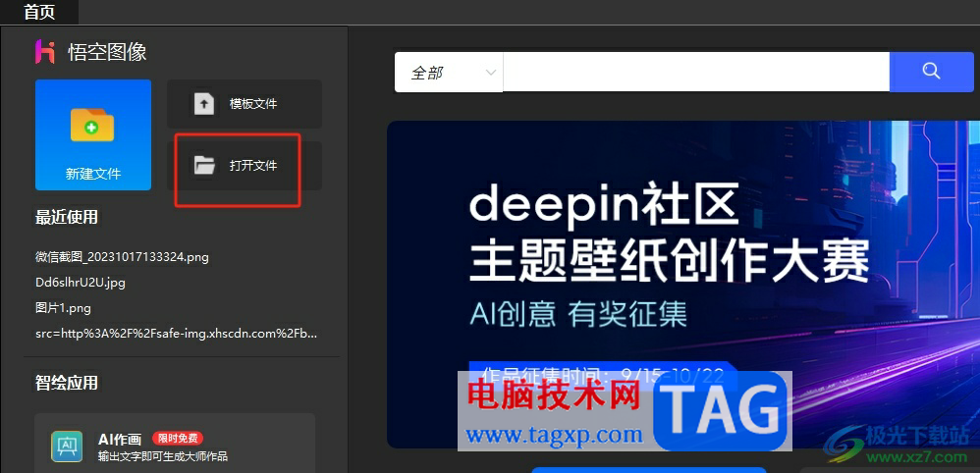Viewport: 980px width, 473px height.
Task: Select the 智绘应用 heading
Action: (x=66, y=383)
